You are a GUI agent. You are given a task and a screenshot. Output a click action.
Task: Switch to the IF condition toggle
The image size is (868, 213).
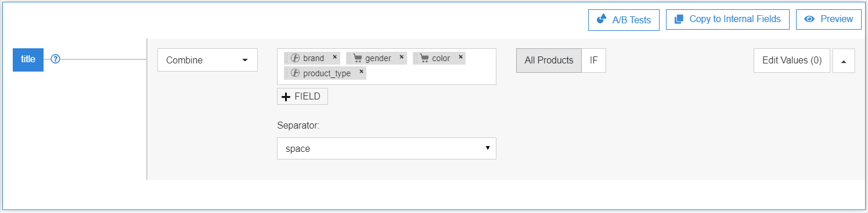[593, 60]
